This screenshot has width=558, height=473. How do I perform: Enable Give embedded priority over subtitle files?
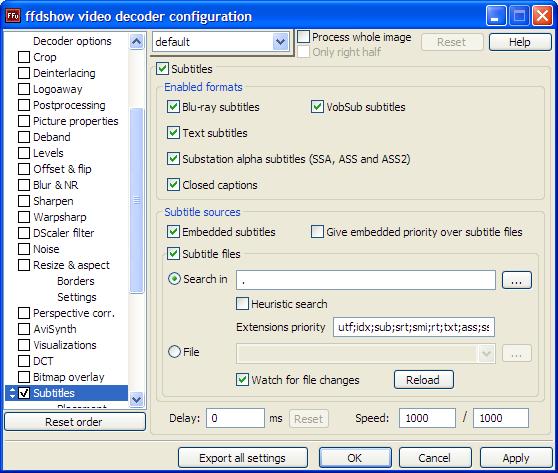(317, 232)
